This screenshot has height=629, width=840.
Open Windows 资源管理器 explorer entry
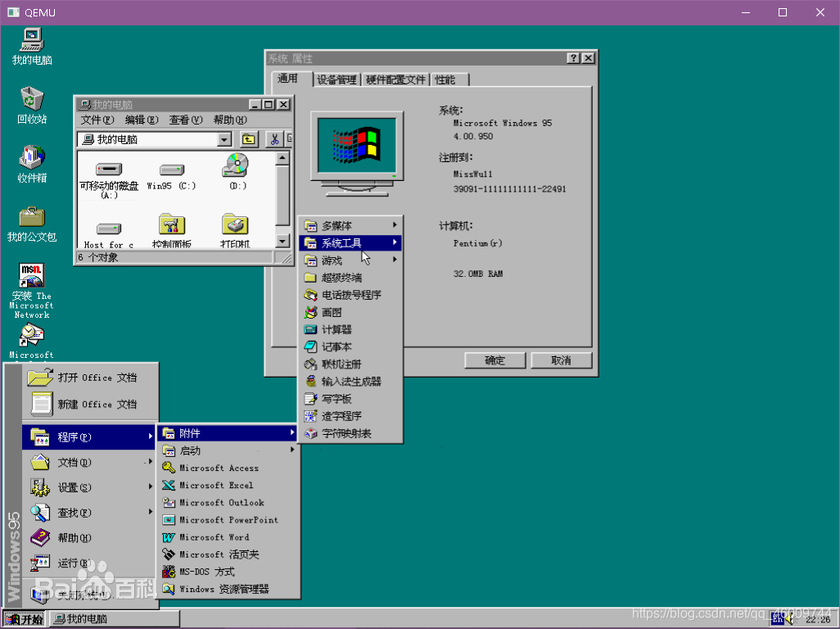228,589
